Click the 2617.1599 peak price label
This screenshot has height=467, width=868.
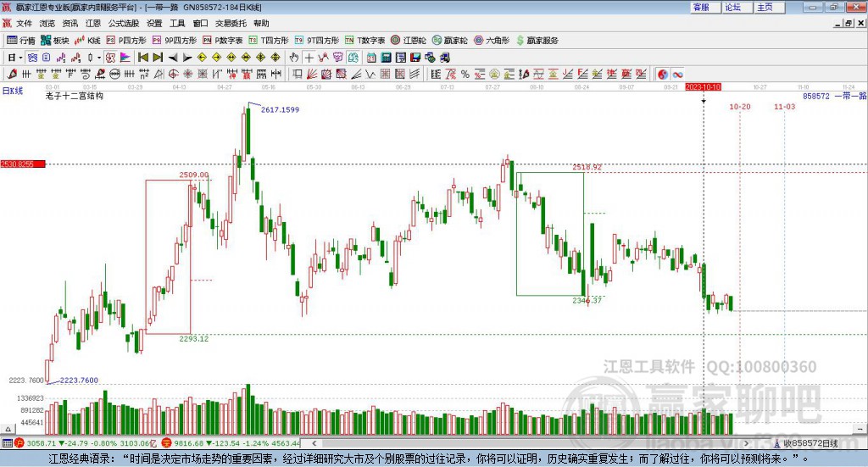tap(280, 109)
